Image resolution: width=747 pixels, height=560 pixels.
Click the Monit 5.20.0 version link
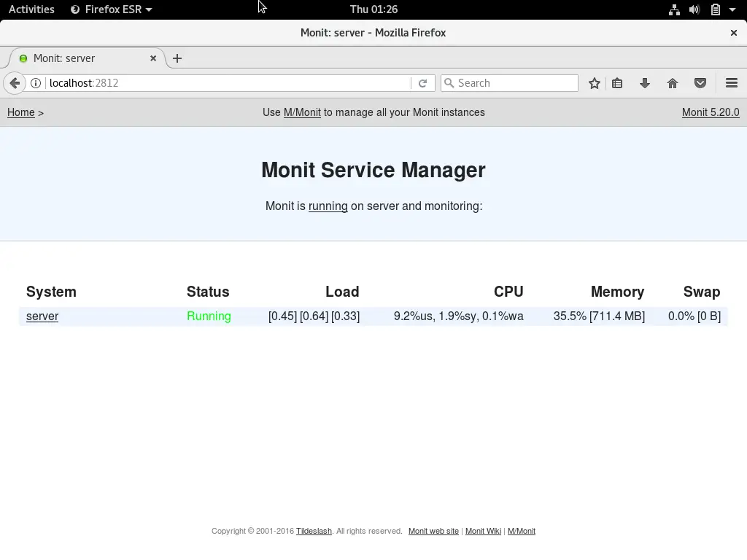710,112
